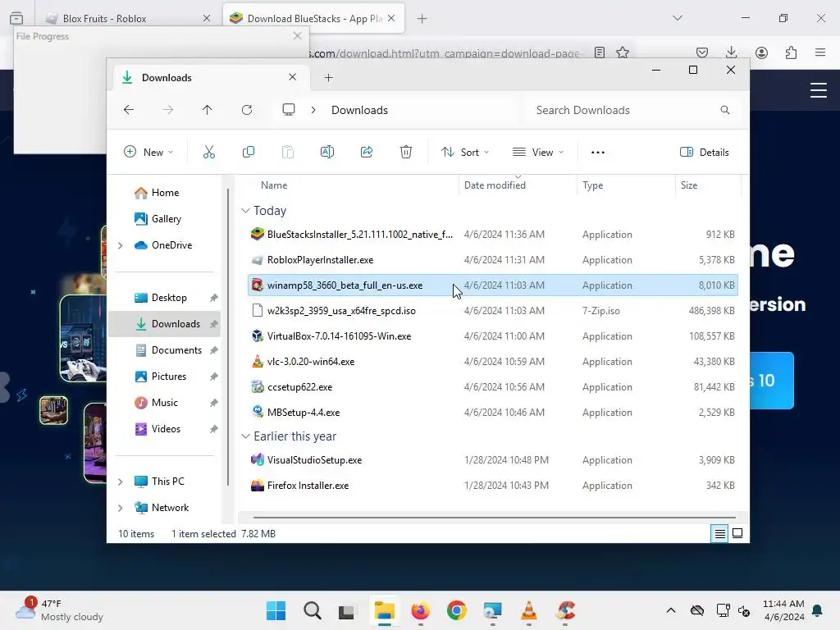Click the search magnifier in Search Downloads
The image size is (840, 630).
pyautogui.click(x=725, y=110)
